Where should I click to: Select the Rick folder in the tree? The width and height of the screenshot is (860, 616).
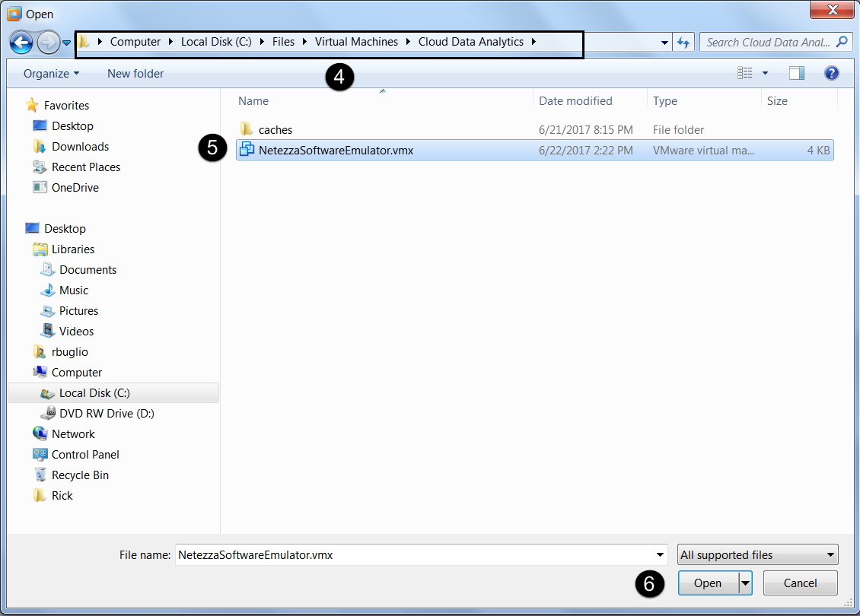point(62,496)
